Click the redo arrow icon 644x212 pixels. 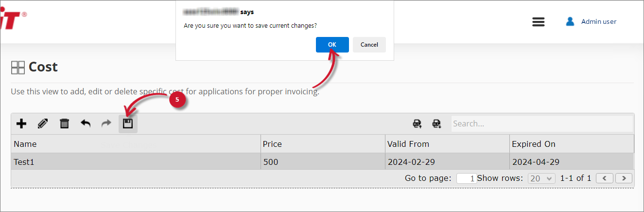click(x=106, y=124)
